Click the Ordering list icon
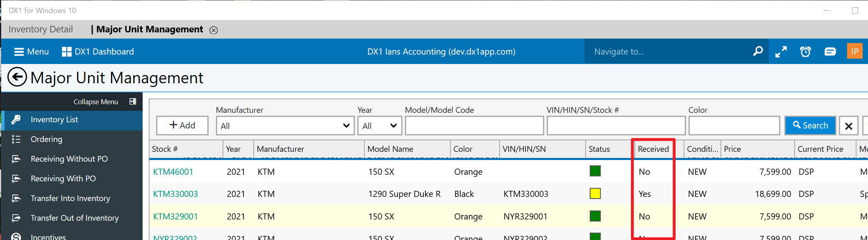Viewport: 868px width, 240px height. click(x=16, y=139)
